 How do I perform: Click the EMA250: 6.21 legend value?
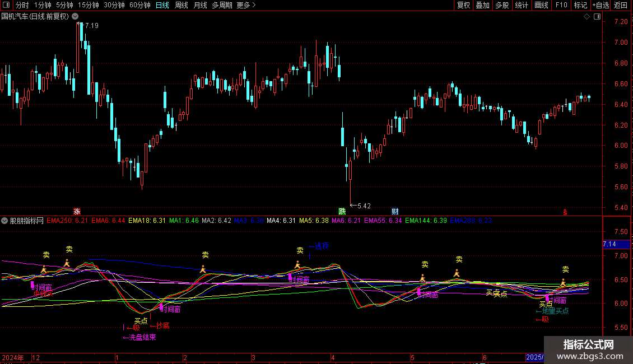click(67, 221)
